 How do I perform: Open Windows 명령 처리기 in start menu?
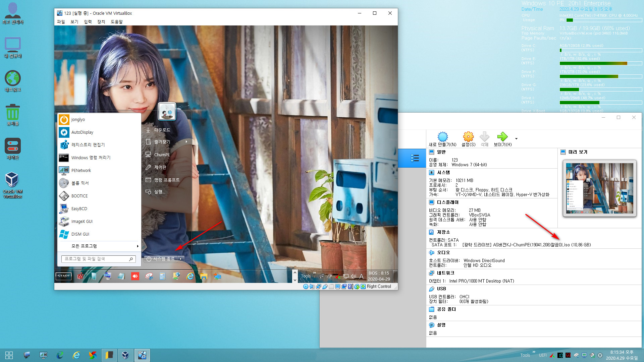tap(99, 158)
